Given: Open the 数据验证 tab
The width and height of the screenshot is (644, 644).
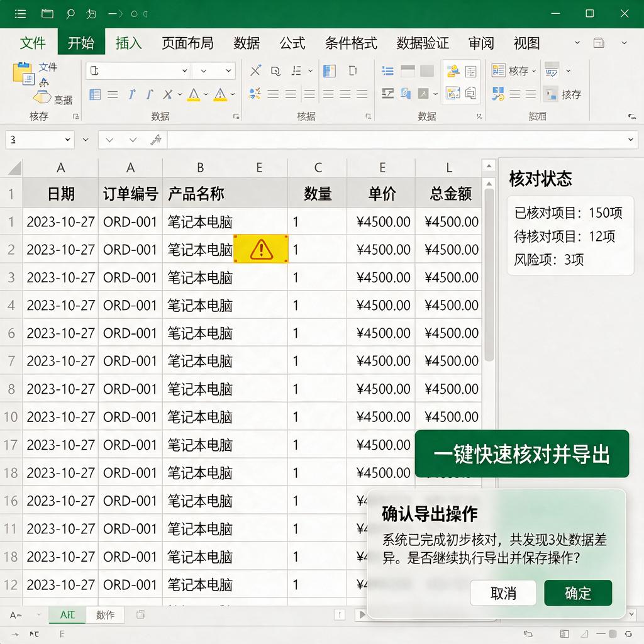Looking at the screenshot, I should (x=423, y=43).
